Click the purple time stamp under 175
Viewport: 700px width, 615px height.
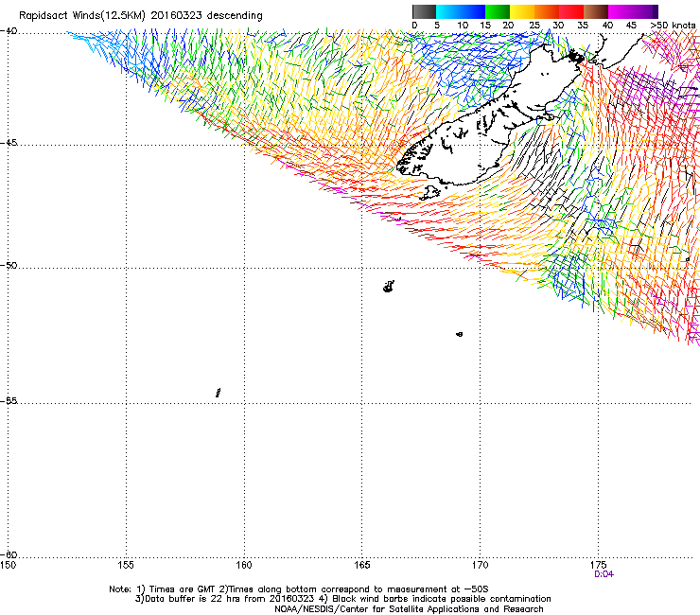(x=604, y=574)
